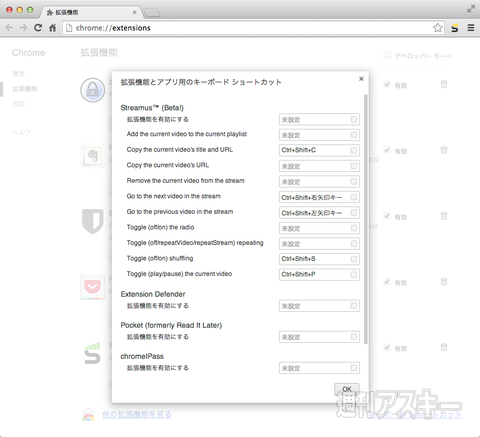
Task: Clear Streamus activate-extension shortcut
Action: 354,119
